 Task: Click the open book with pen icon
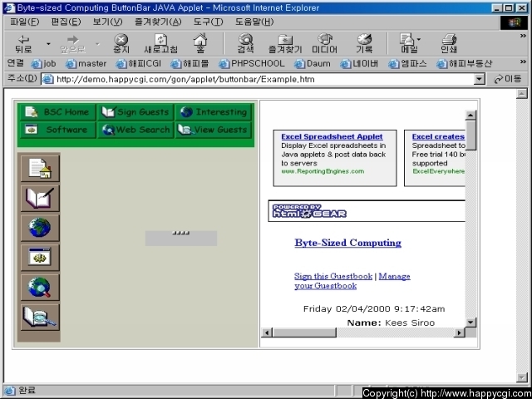click(40, 198)
